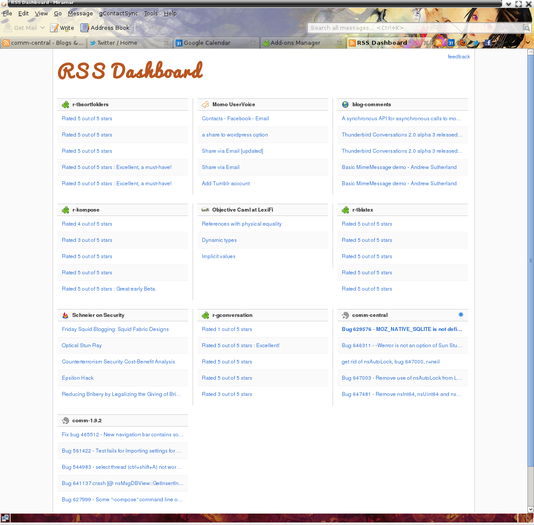Click the blue unread dot on comm-central
This screenshot has height=525, width=534.
461,315
